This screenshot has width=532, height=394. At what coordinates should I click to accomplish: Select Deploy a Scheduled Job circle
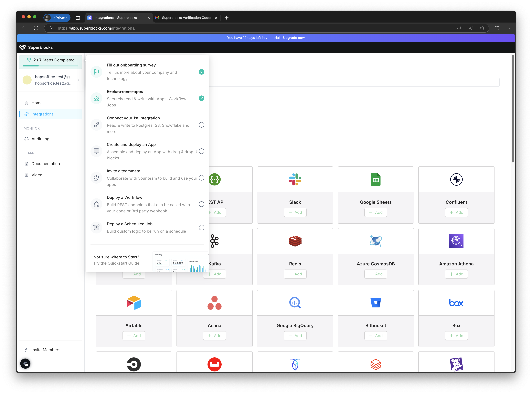[x=202, y=228]
